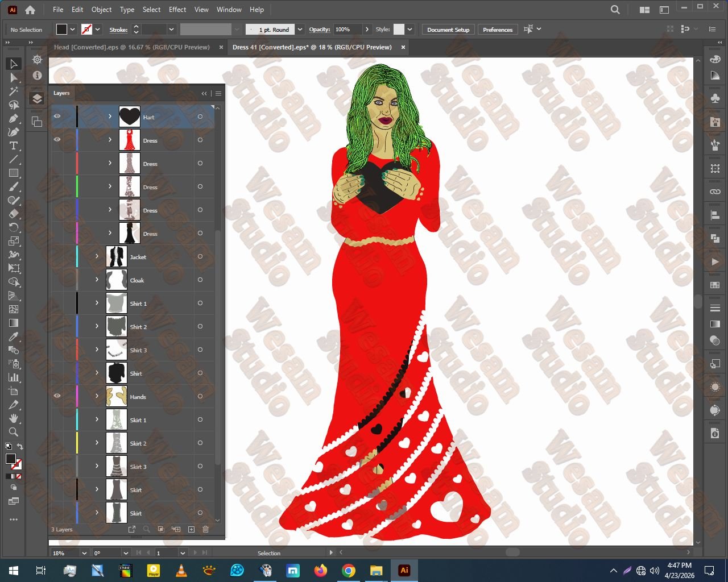The width and height of the screenshot is (728, 582).
Task: Open the Layers panel icon in dock
Action: pos(37,98)
